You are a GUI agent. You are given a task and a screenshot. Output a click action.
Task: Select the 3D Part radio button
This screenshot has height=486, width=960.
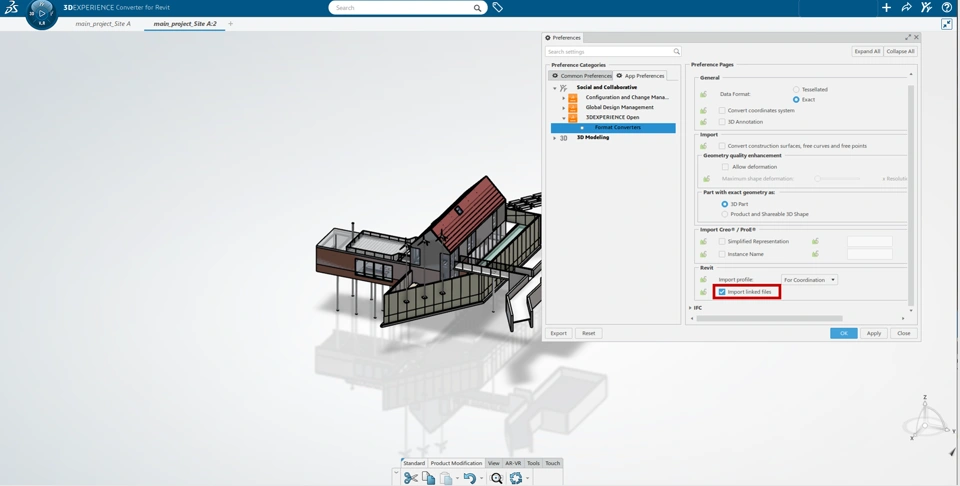click(x=725, y=204)
